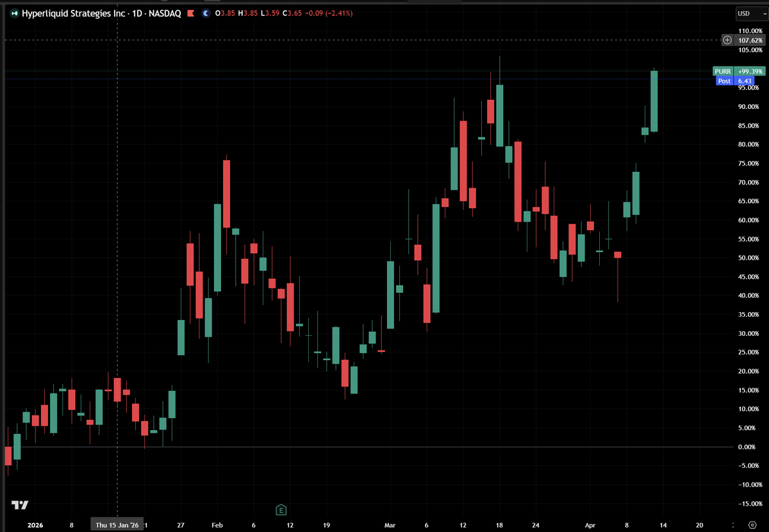769x532 pixels.
Task: Open the chart settings hexagon gear icon
Action: [751, 524]
